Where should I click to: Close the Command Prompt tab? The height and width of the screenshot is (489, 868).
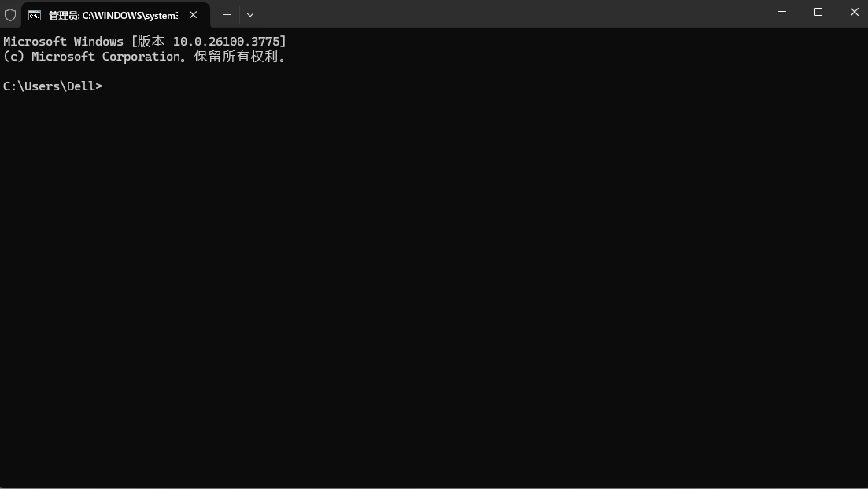pos(194,15)
